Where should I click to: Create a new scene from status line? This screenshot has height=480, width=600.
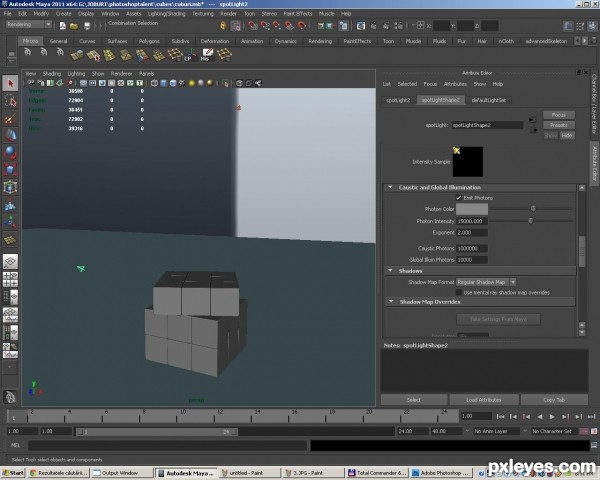pos(62,26)
